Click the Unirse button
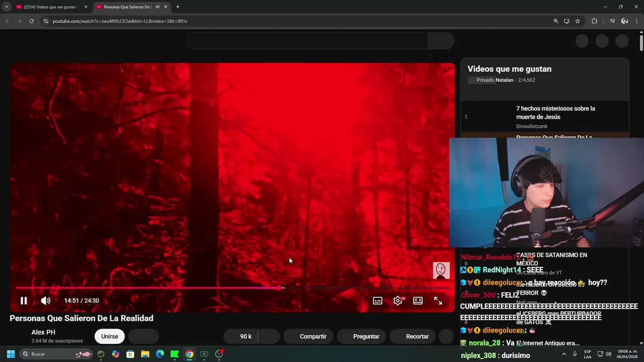This screenshot has width=644, height=362. [109, 336]
